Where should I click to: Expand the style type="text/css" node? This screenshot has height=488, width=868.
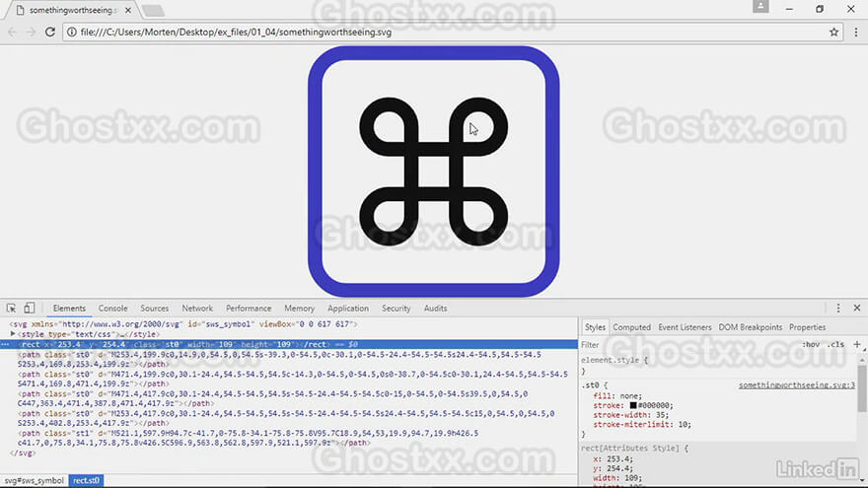point(13,334)
